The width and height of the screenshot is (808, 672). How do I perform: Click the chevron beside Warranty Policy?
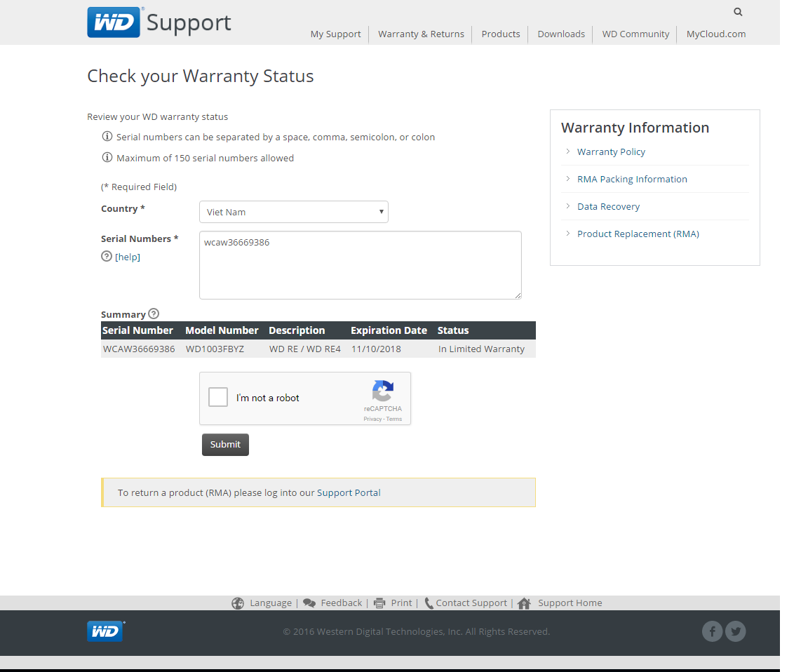(568, 152)
